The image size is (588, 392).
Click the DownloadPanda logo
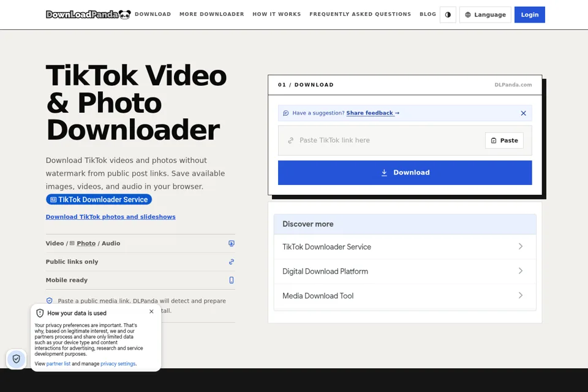[88, 15]
